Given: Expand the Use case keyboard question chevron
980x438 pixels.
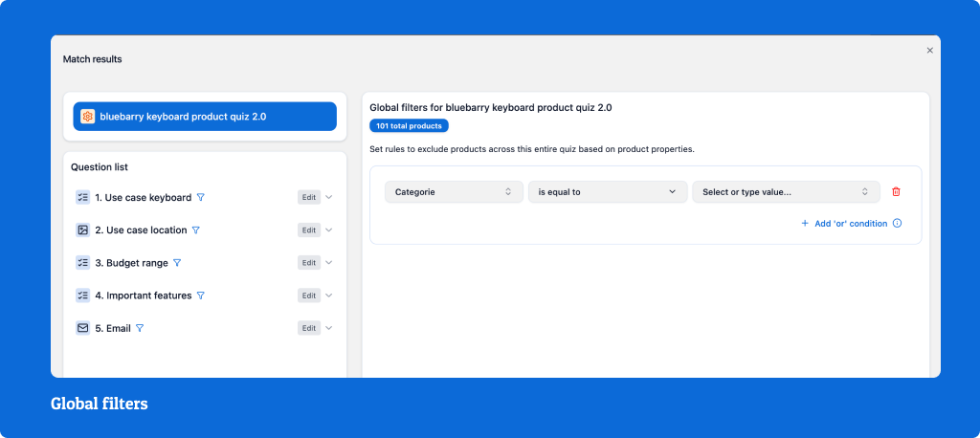Looking at the screenshot, I should [329, 198].
